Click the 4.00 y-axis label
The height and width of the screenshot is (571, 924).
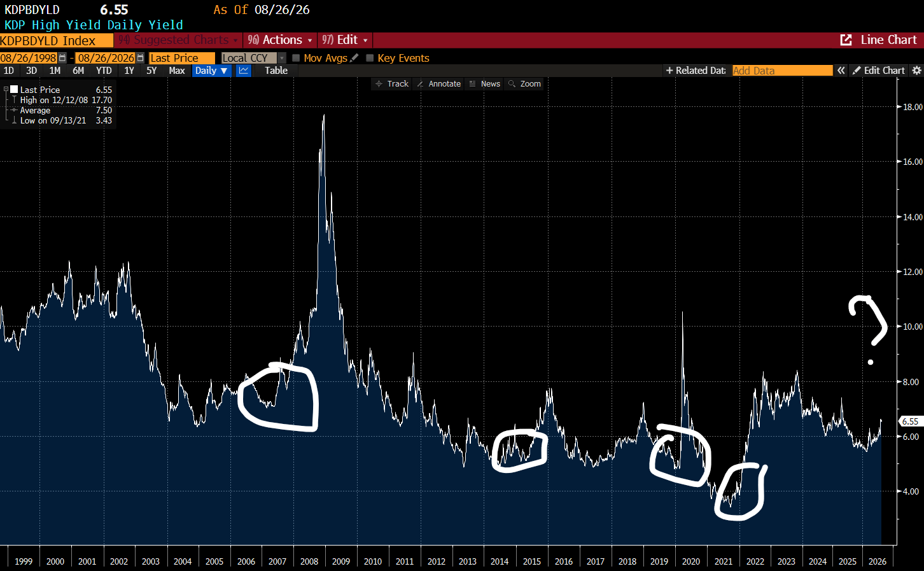point(911,491)
